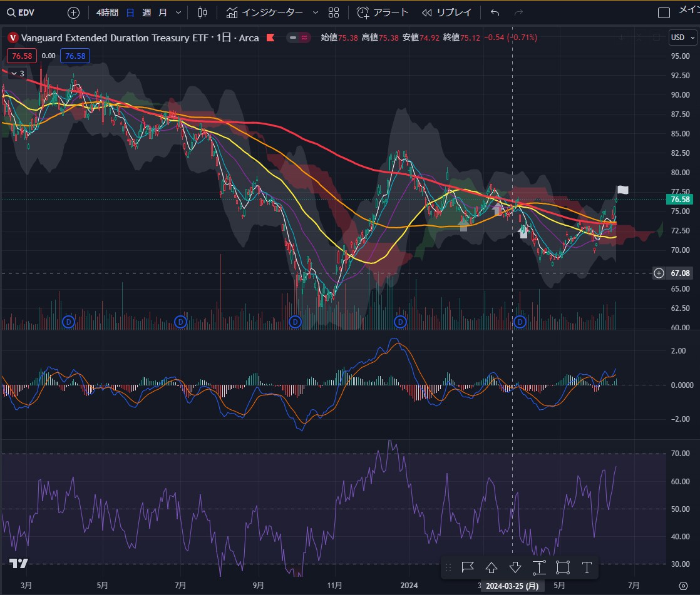Click the blue 76.58 buy price box
Image resolution: width=700 pixels, height=595 pixels.
(75, 56)
